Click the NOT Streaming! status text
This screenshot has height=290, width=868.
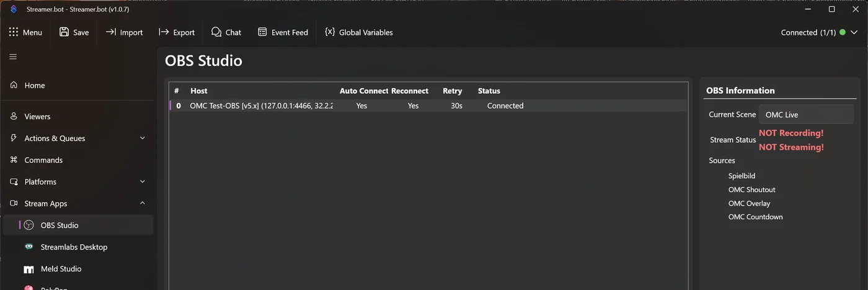pos(791,147)
